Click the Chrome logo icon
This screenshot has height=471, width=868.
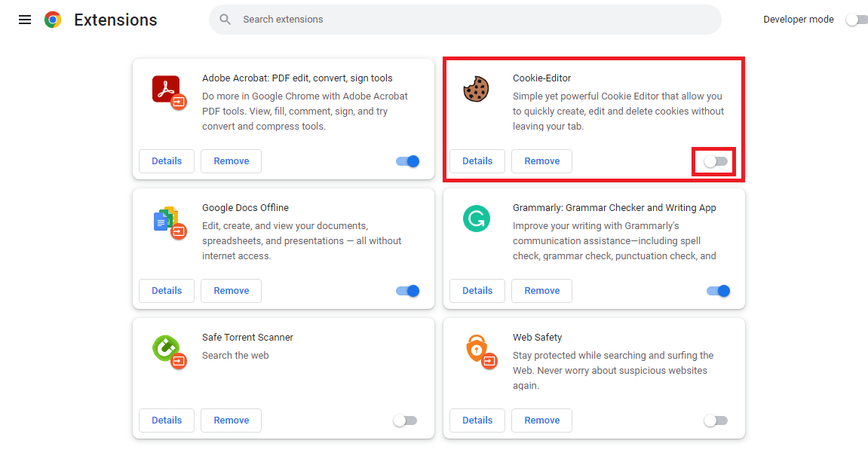(53, 20)
